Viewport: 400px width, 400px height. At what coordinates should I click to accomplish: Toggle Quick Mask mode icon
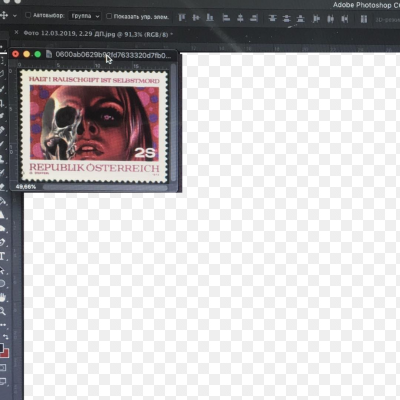coord(3,368)
